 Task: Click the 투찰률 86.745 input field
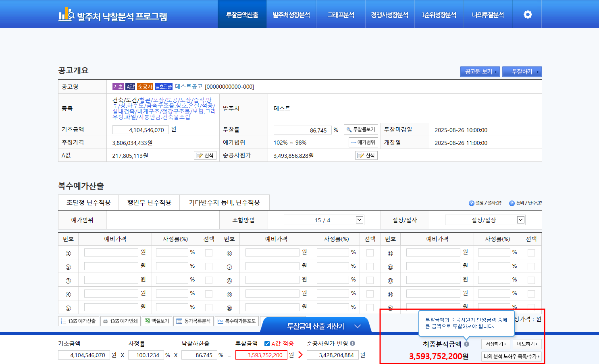point(302,130)
